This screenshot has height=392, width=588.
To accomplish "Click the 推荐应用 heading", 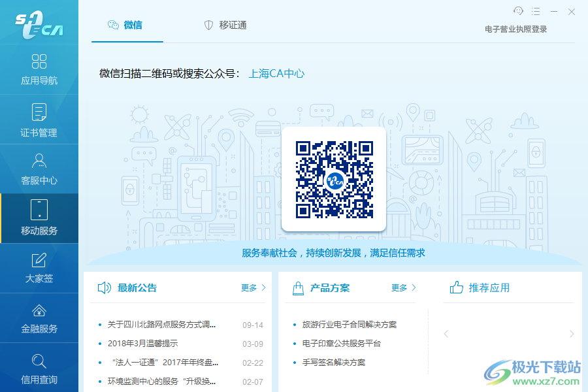I will 489,287.
